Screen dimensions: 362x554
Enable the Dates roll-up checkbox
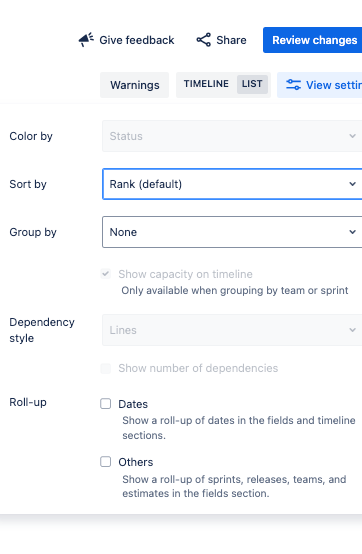point(106,403)
